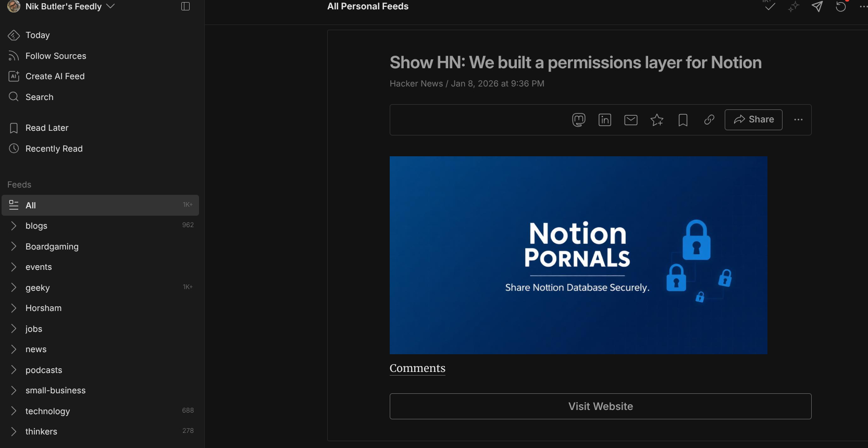Toggle the sidebar panel

(185, 6)
